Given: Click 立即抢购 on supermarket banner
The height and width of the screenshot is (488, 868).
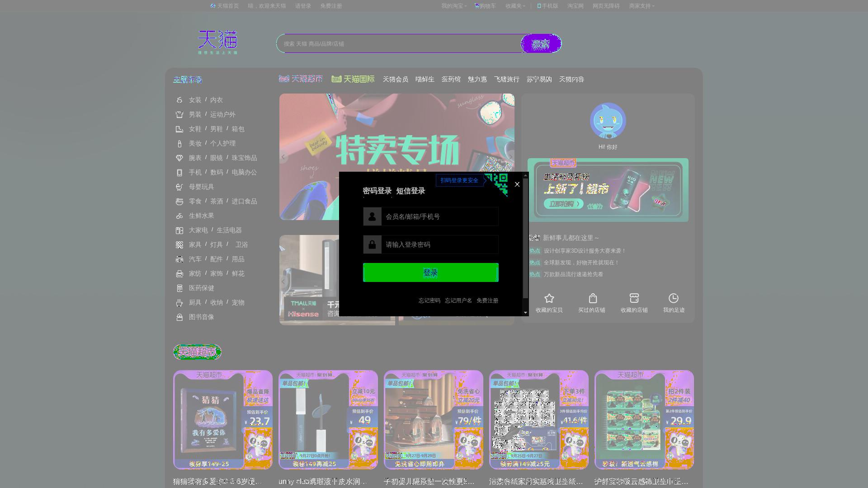Looking at the screenshot, I should [565, 204].
